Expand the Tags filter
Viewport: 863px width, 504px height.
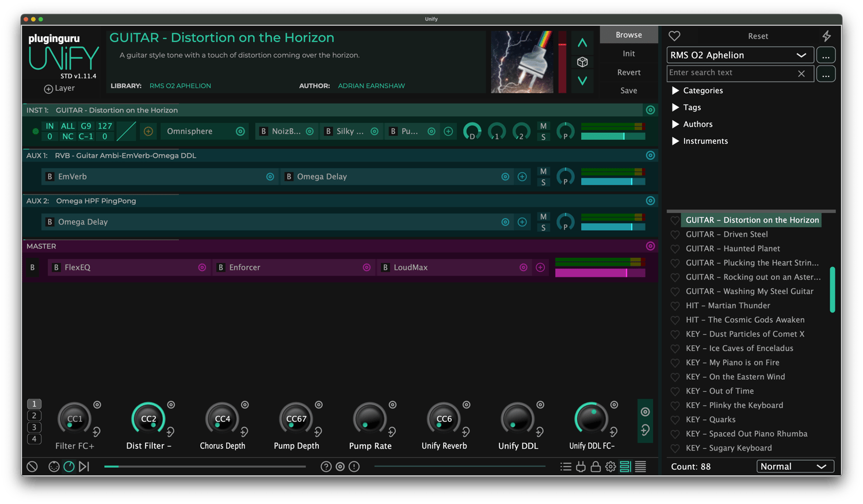(x=675, y=108)
